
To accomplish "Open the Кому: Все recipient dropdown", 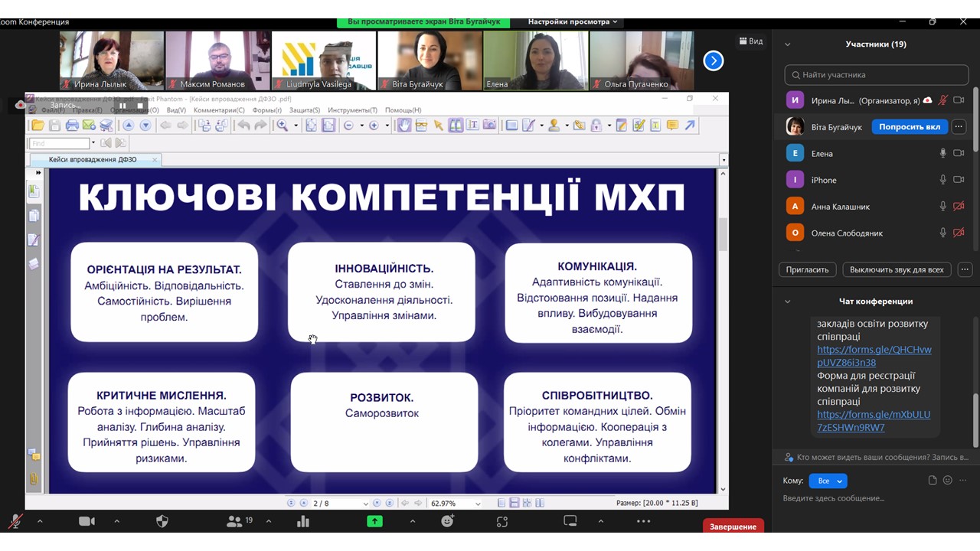I will 827,481.
